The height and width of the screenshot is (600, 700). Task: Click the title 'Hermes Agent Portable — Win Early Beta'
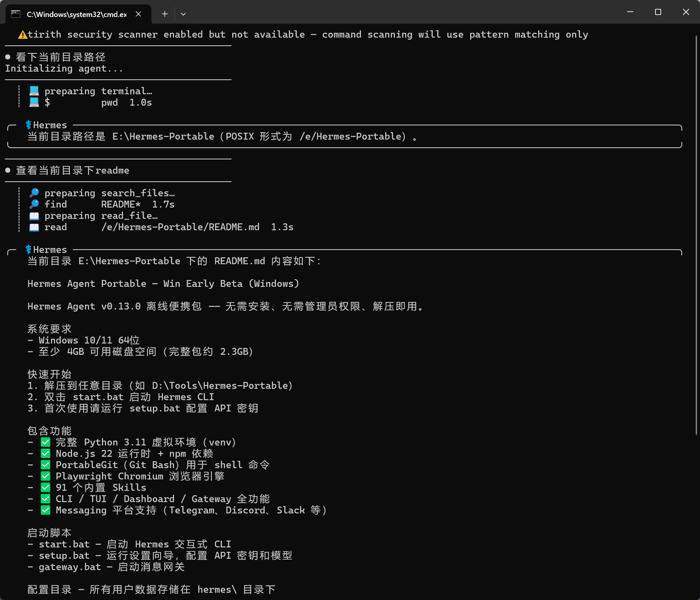coord(135,283)
